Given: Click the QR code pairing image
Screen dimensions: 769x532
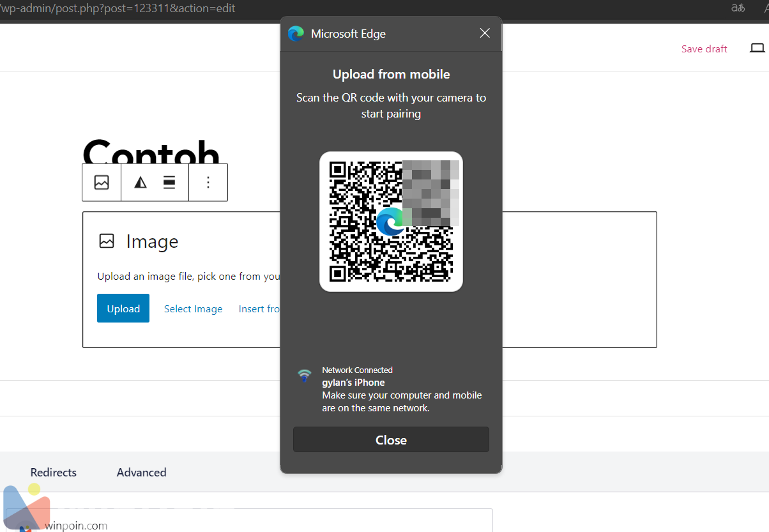Looking at the screenshot, I should click(x=391, y=222).
